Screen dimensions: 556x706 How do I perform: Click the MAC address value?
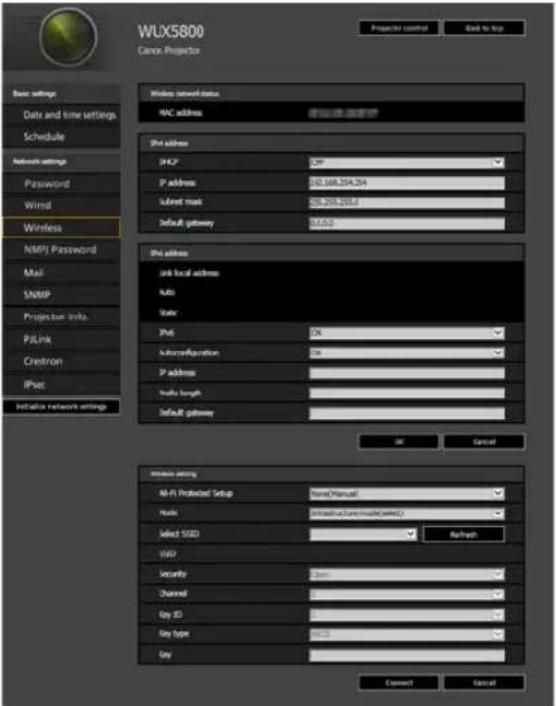click(x=343, y=113)
